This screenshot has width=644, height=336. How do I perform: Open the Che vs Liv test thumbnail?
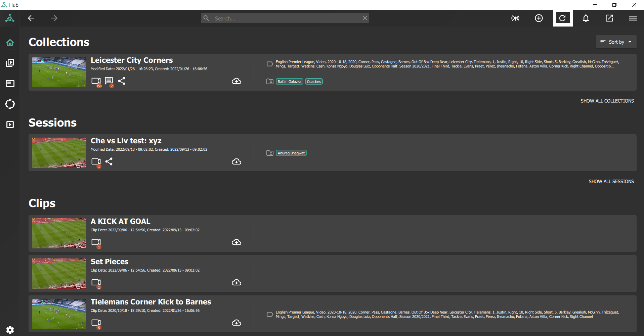tap(59, 153)
